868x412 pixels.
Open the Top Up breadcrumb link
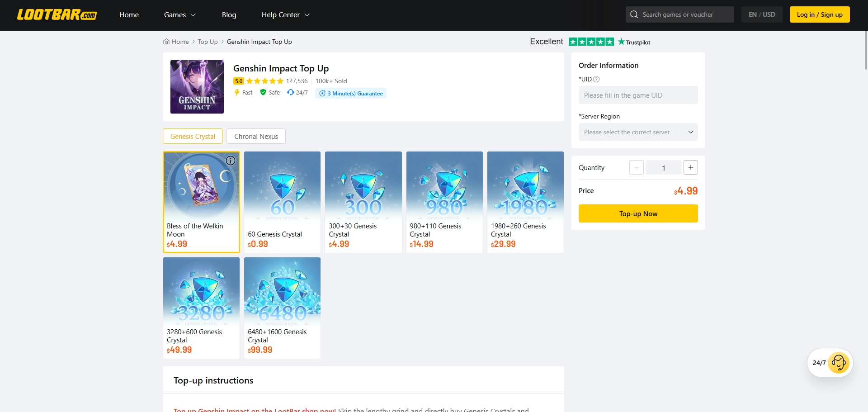tap(208, 42)
